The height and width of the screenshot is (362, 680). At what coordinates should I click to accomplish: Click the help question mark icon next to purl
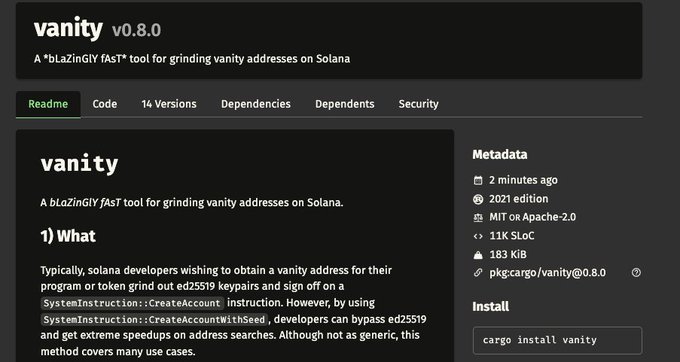[636, 273]
